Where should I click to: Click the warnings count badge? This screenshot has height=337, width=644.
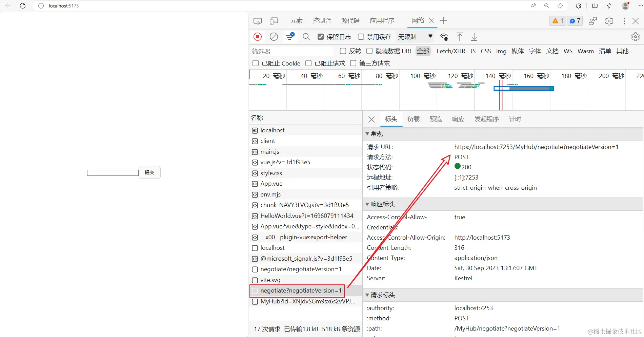(x=558, y=21)
